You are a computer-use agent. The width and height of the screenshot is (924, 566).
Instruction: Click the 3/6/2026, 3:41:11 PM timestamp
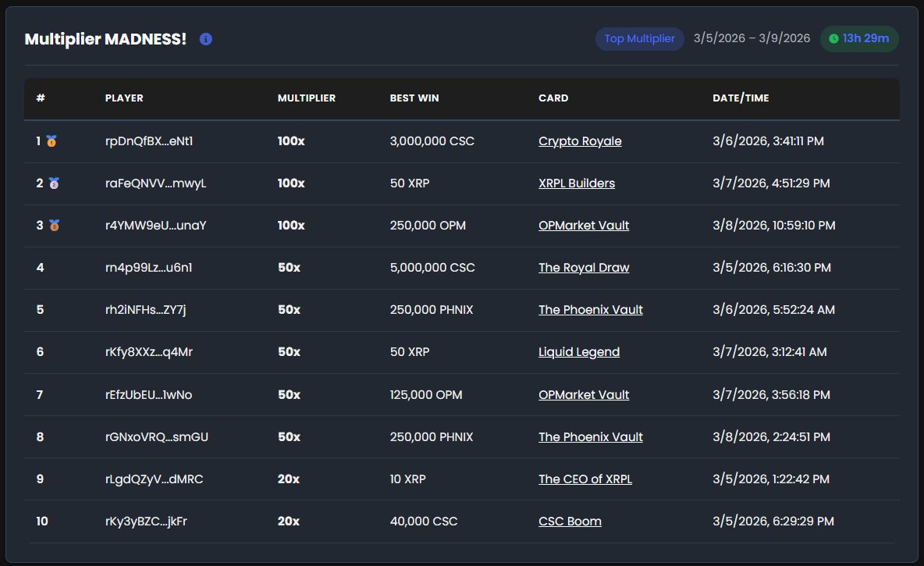(x=769, y=141)
